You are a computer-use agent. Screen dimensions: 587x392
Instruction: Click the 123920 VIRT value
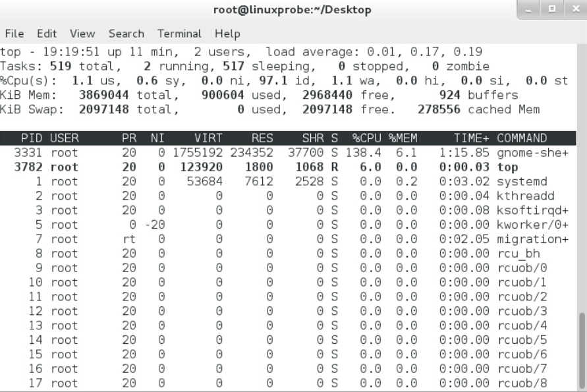pos(202,167)
